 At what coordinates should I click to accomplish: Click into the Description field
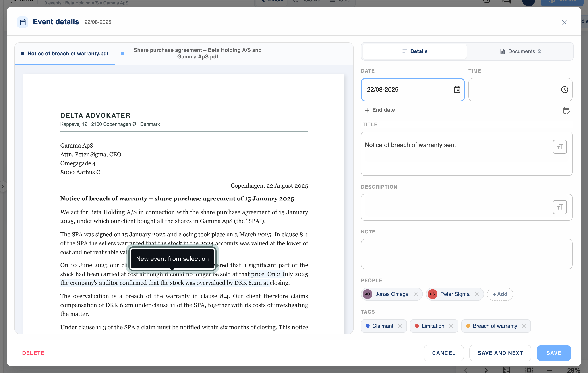click(466, 207)
